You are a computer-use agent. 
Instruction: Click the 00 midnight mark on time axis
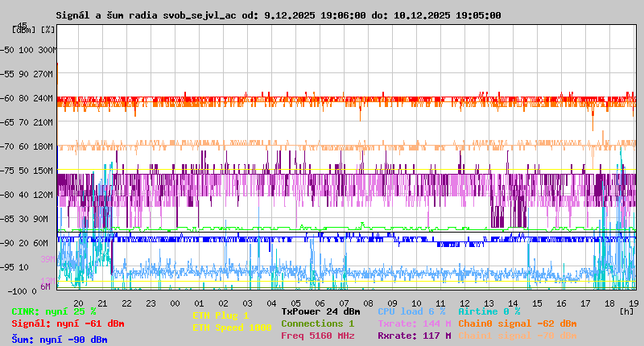(x=175, y=303)
